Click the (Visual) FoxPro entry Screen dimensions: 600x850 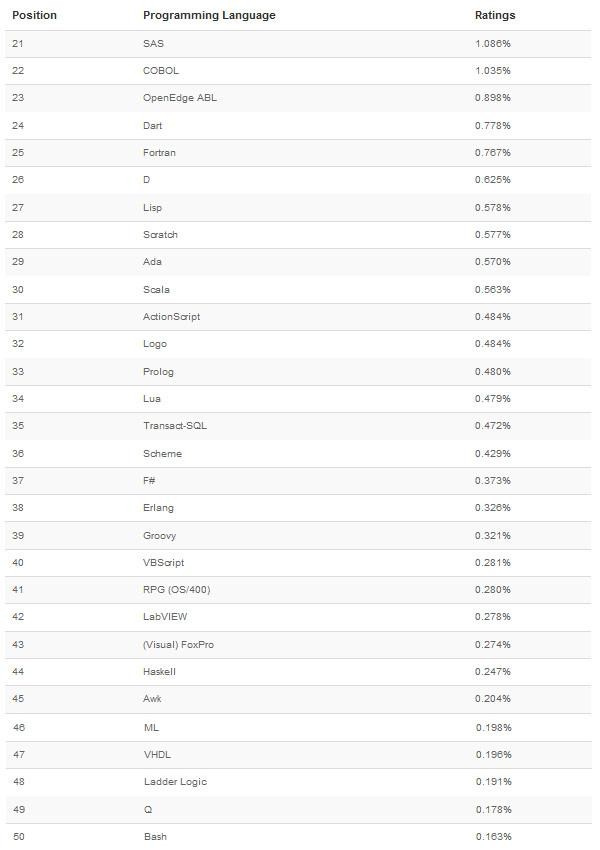(x=178, y=645)
